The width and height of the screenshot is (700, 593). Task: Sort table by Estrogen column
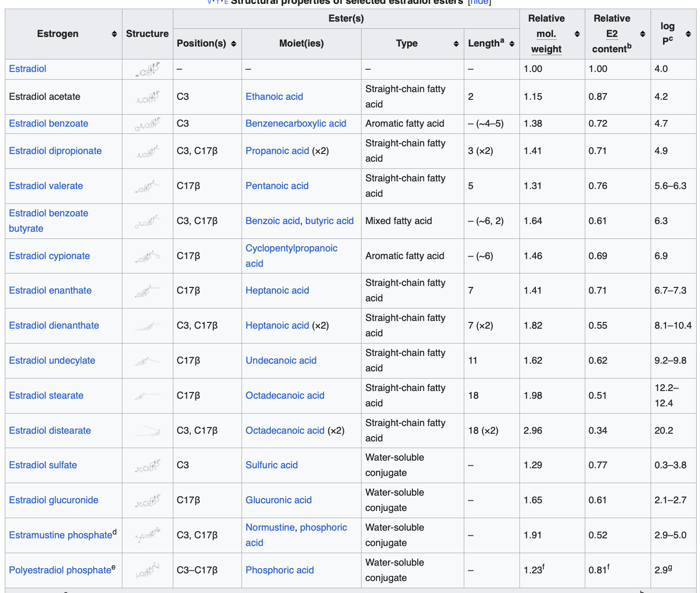coord(114,34)
